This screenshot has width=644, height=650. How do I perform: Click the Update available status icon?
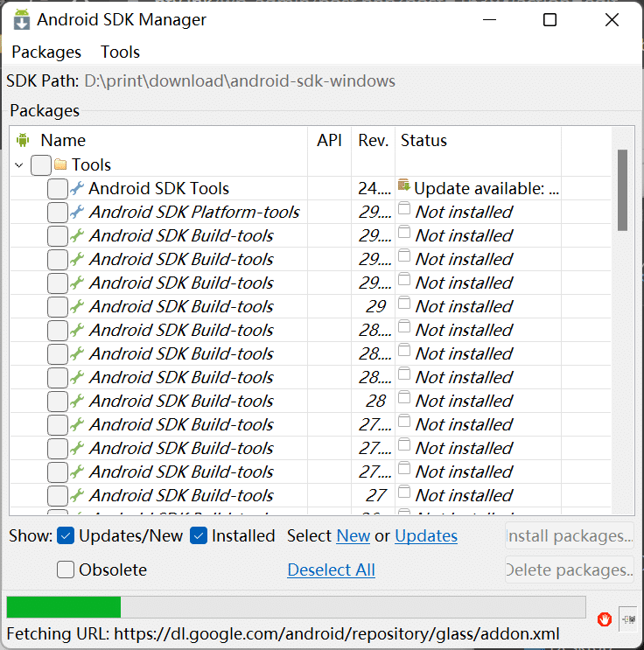click(x=404, y=185)
